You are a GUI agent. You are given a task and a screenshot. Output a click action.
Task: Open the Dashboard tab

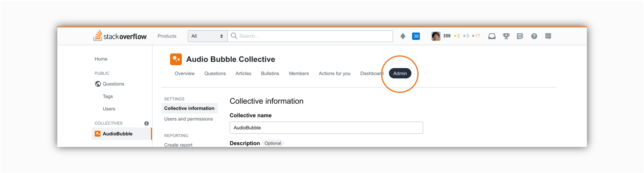tap(372, 73)
